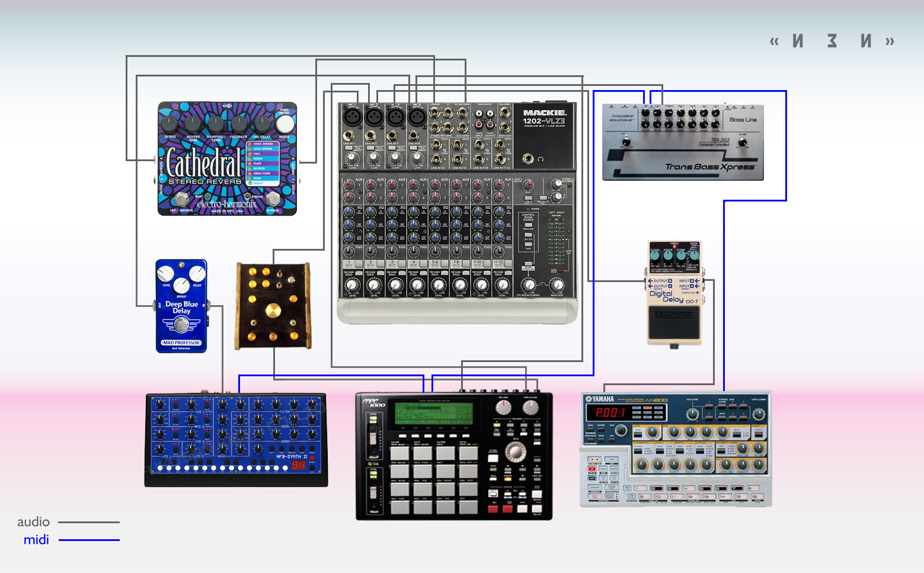Select the wooden box controller with brass knobs
Viewport: 924px width, 573px height.
click(273, 306)
